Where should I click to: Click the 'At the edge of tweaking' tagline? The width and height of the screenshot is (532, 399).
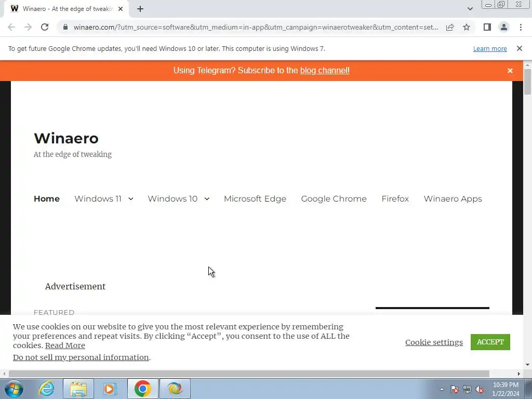[x=73, y=154]
